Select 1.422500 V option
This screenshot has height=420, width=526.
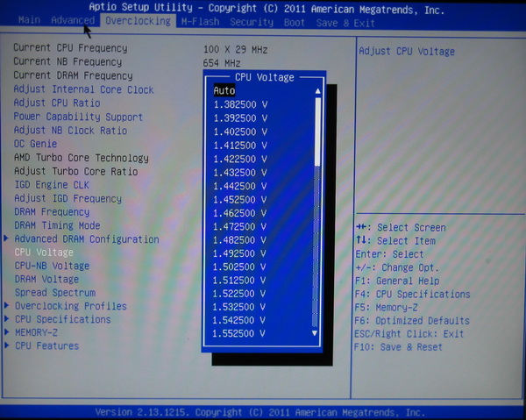(x=240, y=159)
